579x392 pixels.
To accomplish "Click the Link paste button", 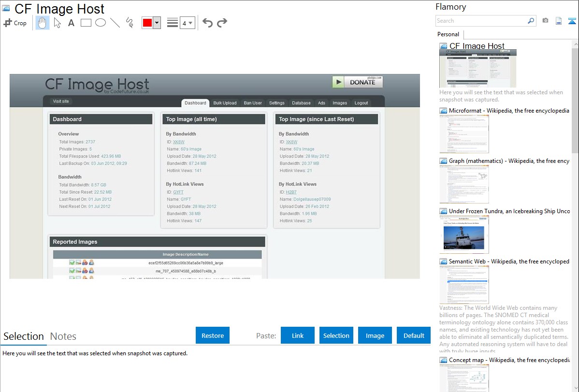I will (298, 335).
